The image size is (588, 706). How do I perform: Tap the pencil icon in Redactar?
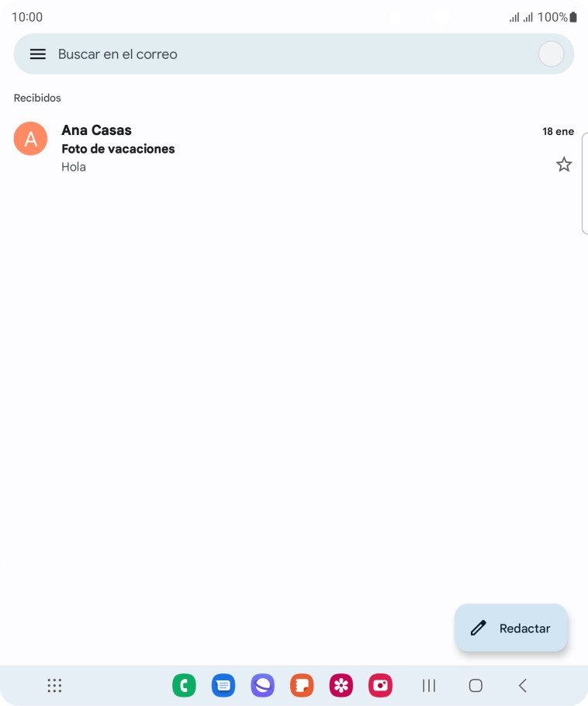(478, 628)
